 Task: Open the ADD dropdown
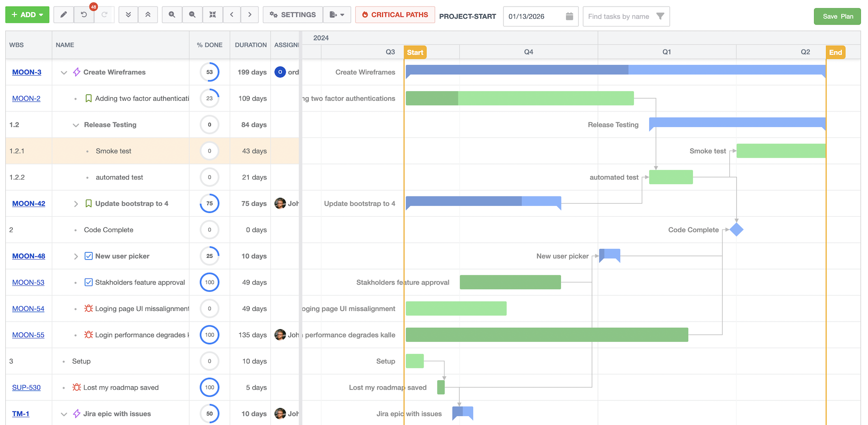[27, 15]
